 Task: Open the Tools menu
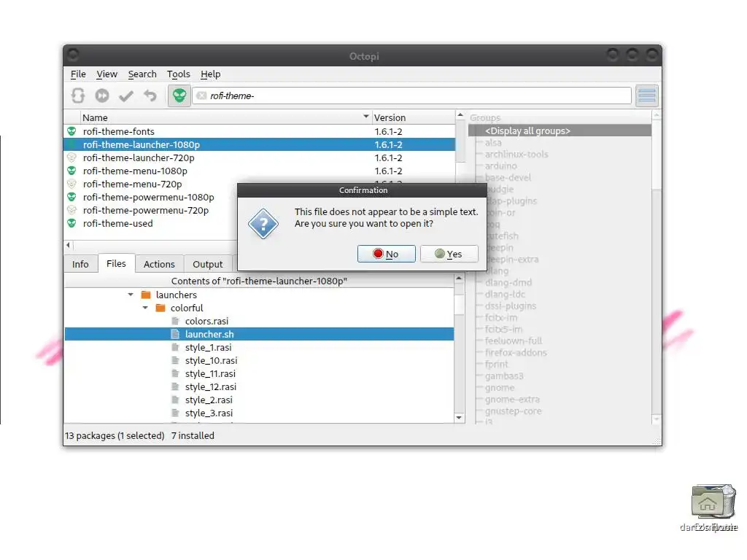click(x=178, y=74)
